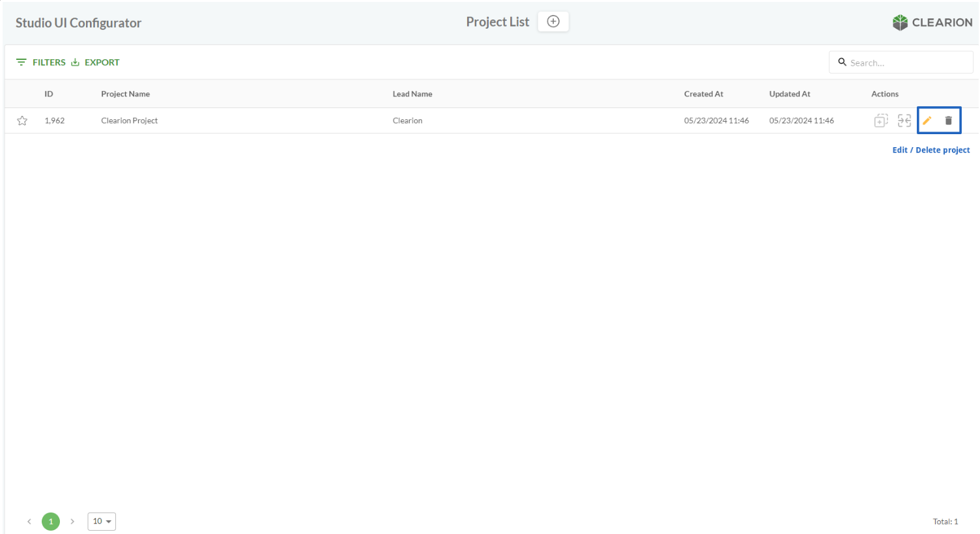980x534 pixels.
Task: Go to the next page arrow
Action: [x=72, y=522]
